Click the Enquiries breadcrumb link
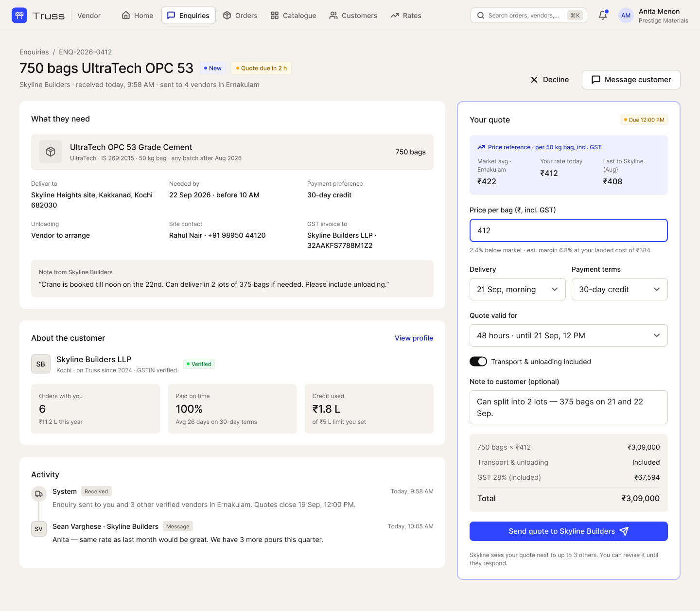Screen dimensions: 700x611 [34, 52]
